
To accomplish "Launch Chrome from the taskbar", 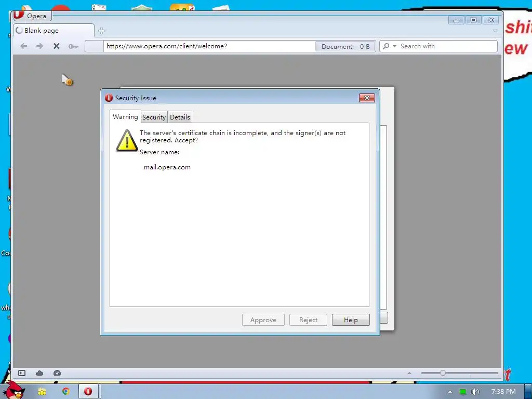I will point(66,391).
